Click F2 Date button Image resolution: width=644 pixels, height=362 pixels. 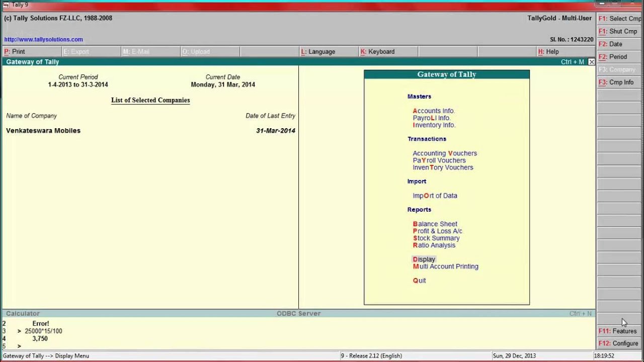[620, 44]
